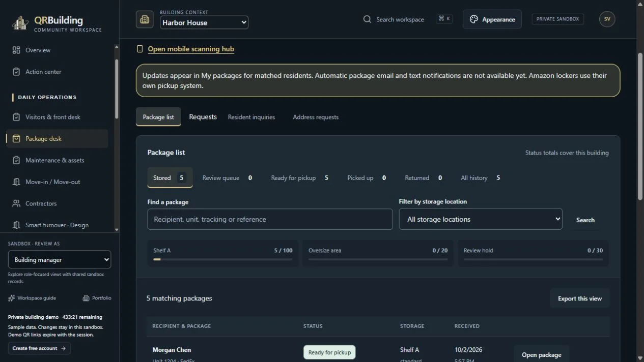This screenshot has width=644, height=362.
Task: Click Export this view
Action: click(579, 298)
